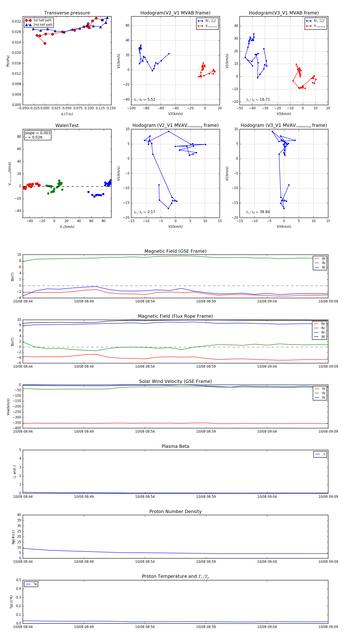Click the 'Vsw(km/s)' y-axis label

coord(8,407)
